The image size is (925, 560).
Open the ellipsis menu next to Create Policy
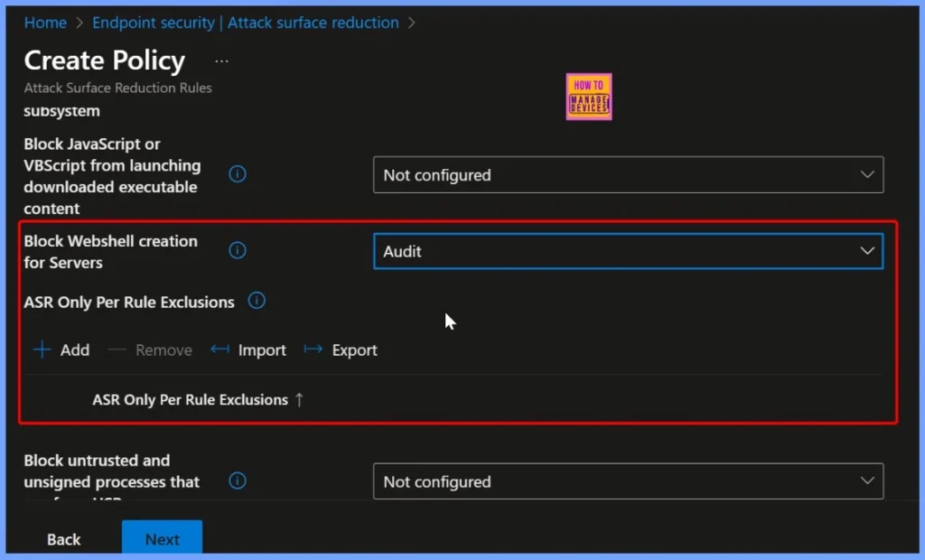point(221,61)
